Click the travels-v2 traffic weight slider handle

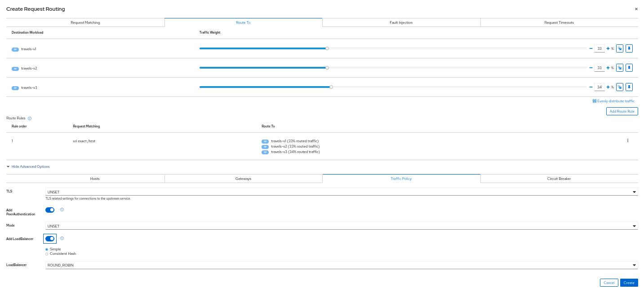coord(327,68)
